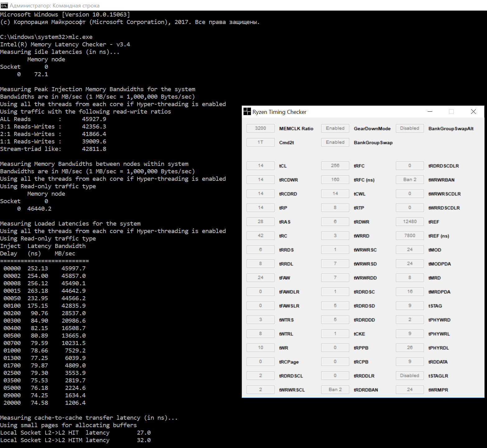Select the tWTRS value field
Image resolution: width=487 pixels, height=448 pixels.
point(261,320)
